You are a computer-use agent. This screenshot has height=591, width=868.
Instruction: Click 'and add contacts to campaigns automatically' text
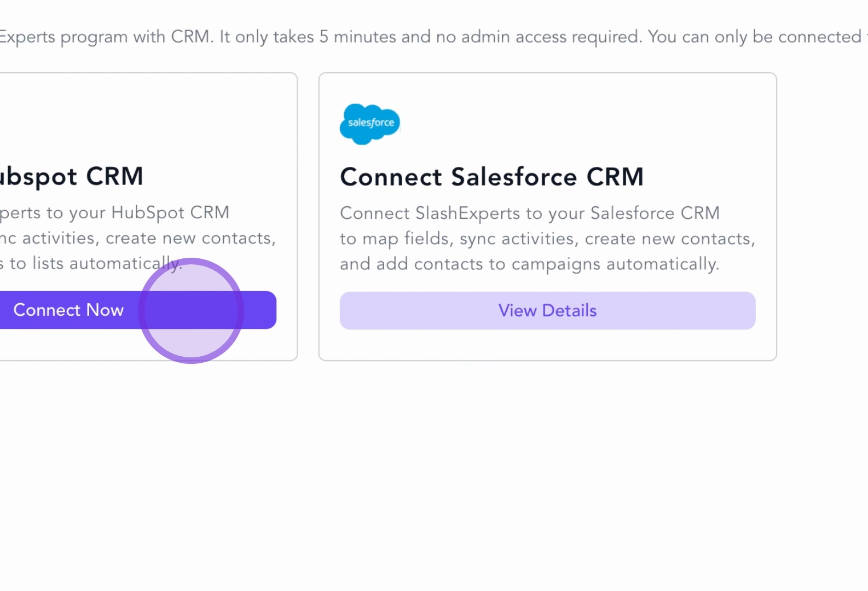coord(529,264)
